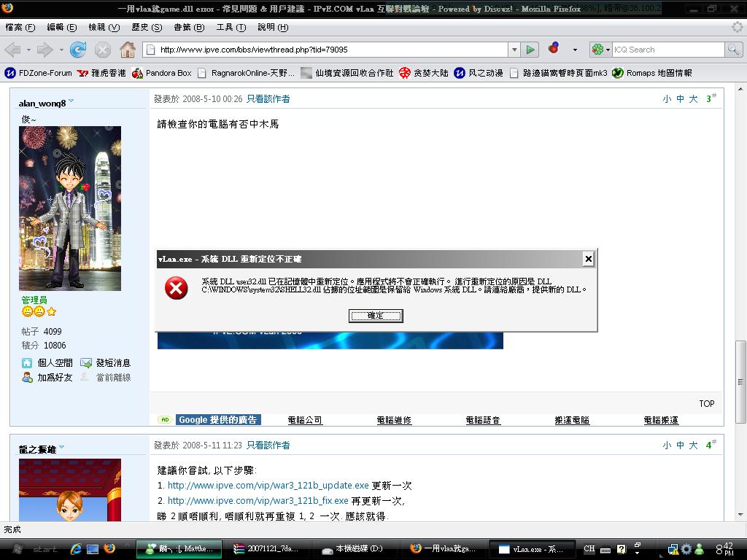Open the 工具 (T) menu
Viewport: 747px width, 560px height.
point(231,27)
